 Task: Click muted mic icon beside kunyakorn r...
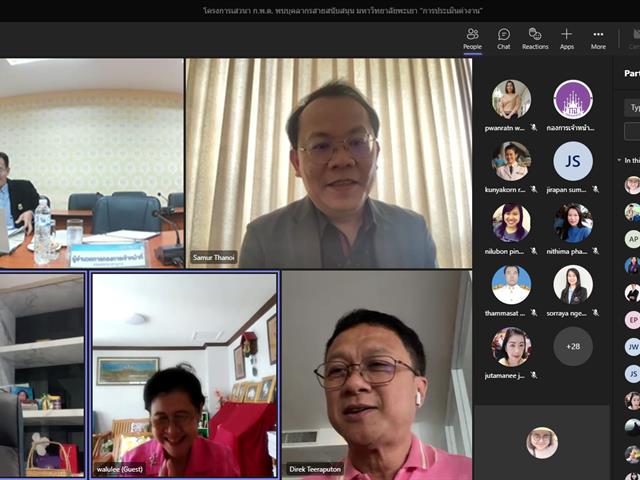click(533, 189)
